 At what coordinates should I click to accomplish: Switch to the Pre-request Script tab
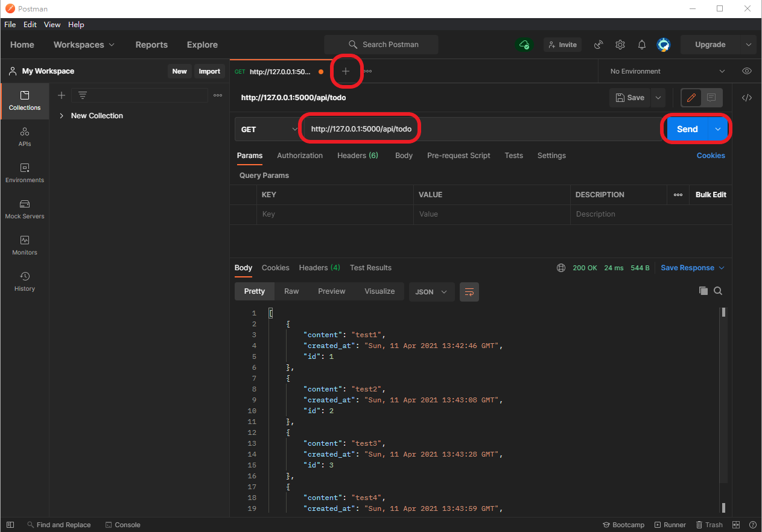tap(459, 155)
